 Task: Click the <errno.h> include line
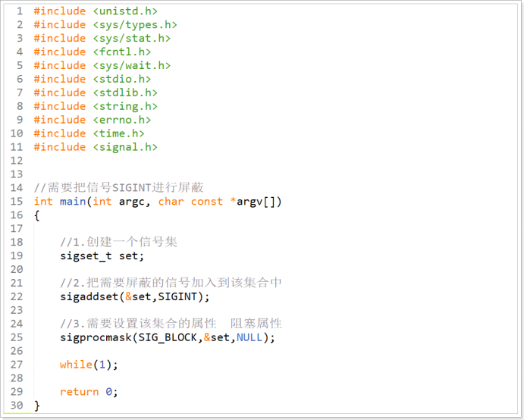click(92, 121)
